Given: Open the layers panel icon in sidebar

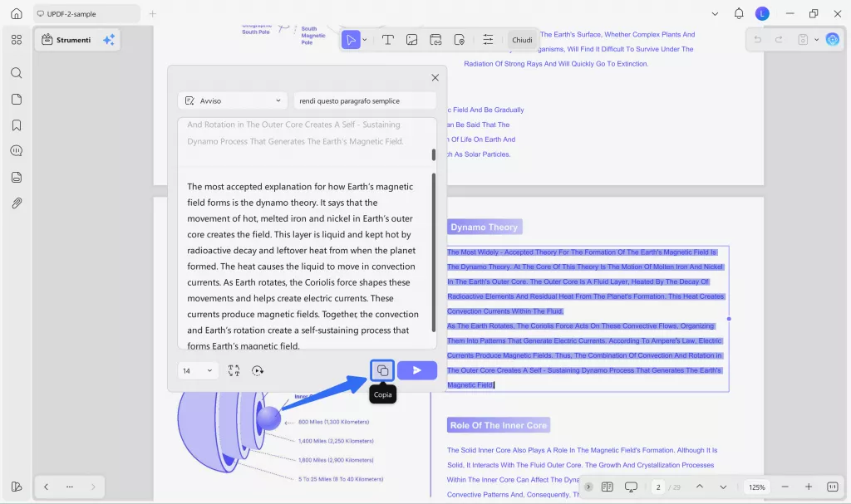Looking at the screenshot, I should point(17,178).
